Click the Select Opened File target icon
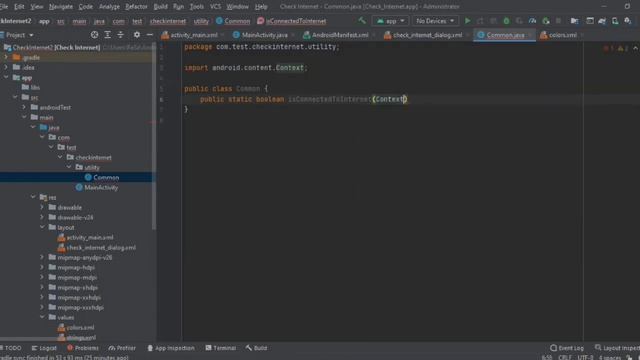This screenshot has height=360, width=640. click(94, 35)
